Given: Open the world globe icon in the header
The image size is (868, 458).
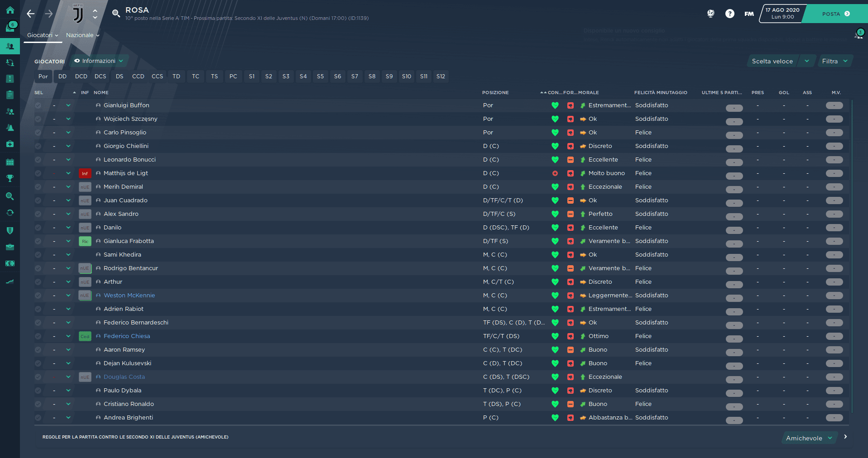Looking at the screenshot, I should click(x=711, y=14).
